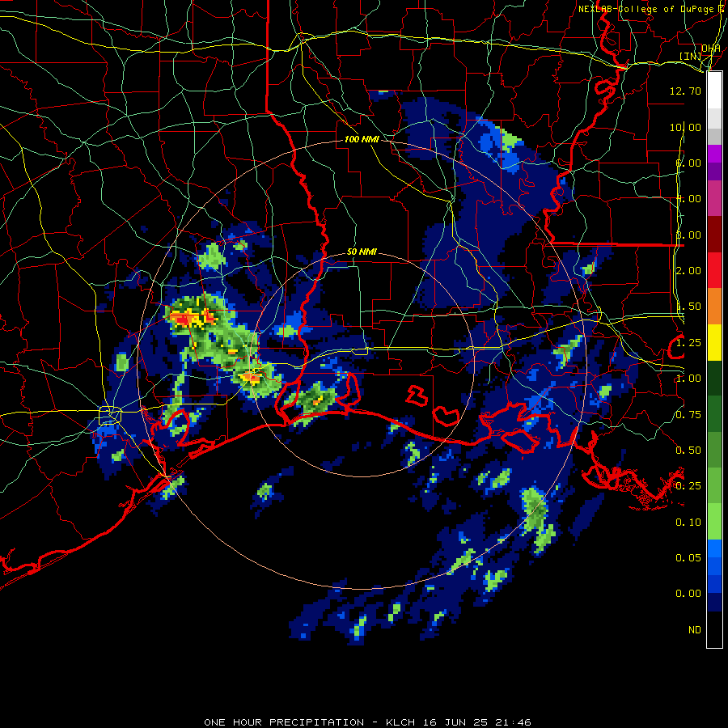Pick the black ND swatch at scale bottom
Image resolution: width=728 pixels, height=728 pixels.
click(714, 629)
